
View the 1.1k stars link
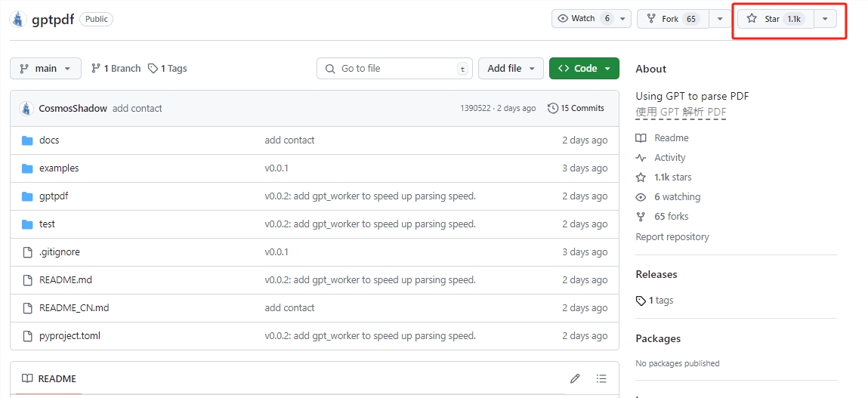pyautogui.click(x=664, y=177)
